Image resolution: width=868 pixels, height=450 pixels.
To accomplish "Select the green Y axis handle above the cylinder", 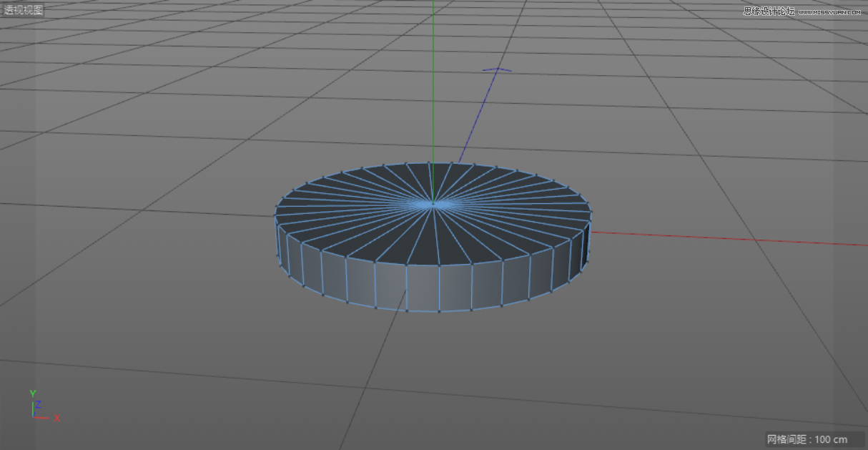I will click(x=433, y=107).
